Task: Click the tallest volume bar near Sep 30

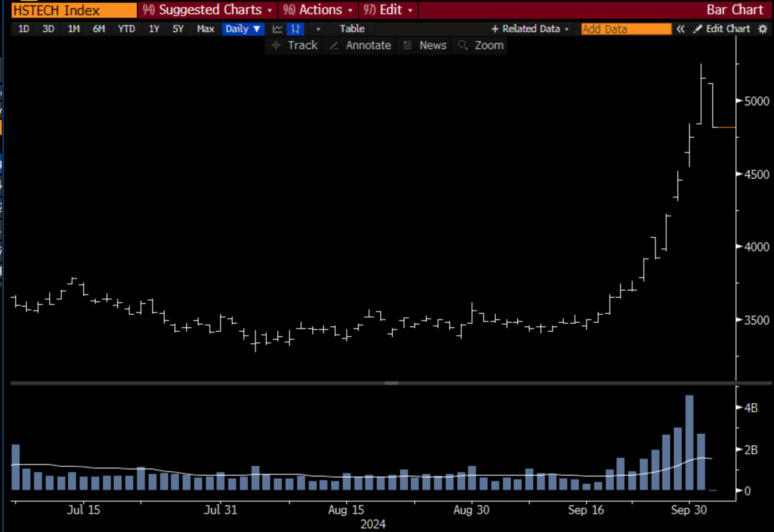Action: (x=689, y=443)
